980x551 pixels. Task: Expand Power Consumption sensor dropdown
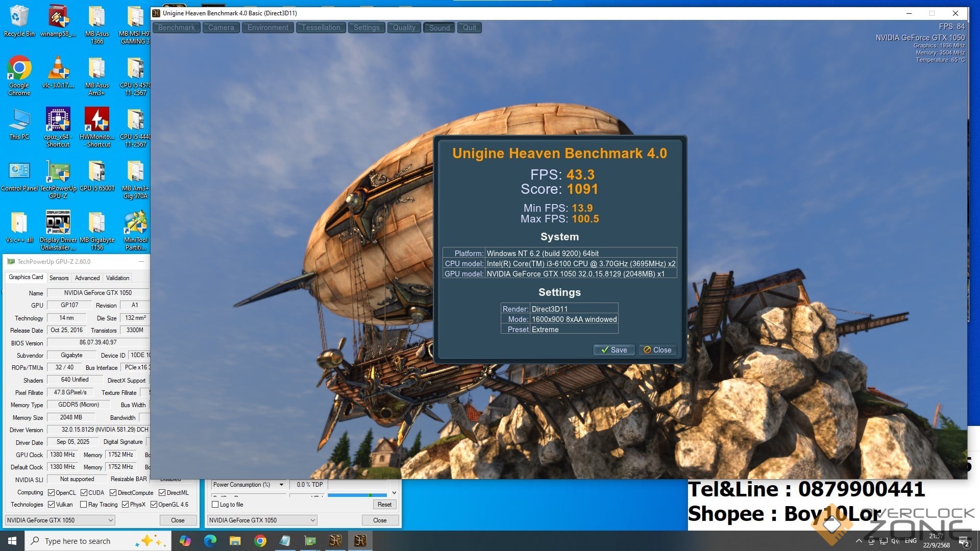pos(281,485)
